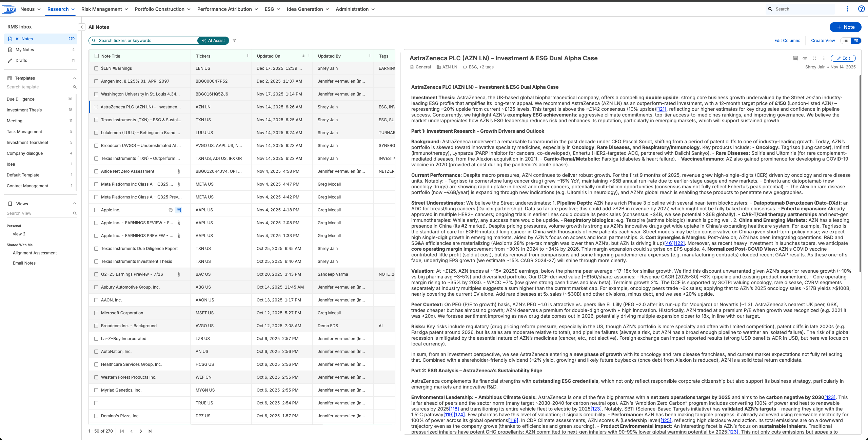Open the help question mark icon
The width and height of the screenshot is (868, 440).
(861, 9)
